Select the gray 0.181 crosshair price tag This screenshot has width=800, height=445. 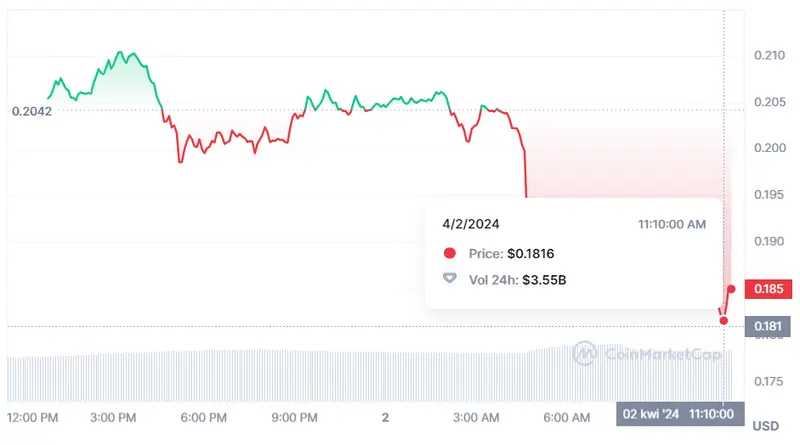point(767,326)
